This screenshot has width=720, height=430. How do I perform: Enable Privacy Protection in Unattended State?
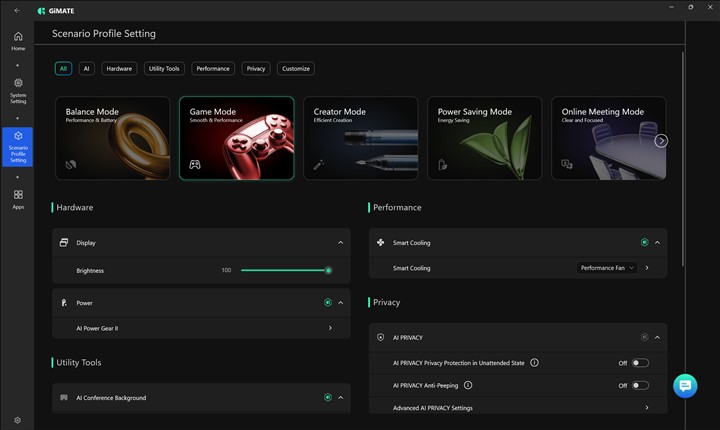coord(639,362)
